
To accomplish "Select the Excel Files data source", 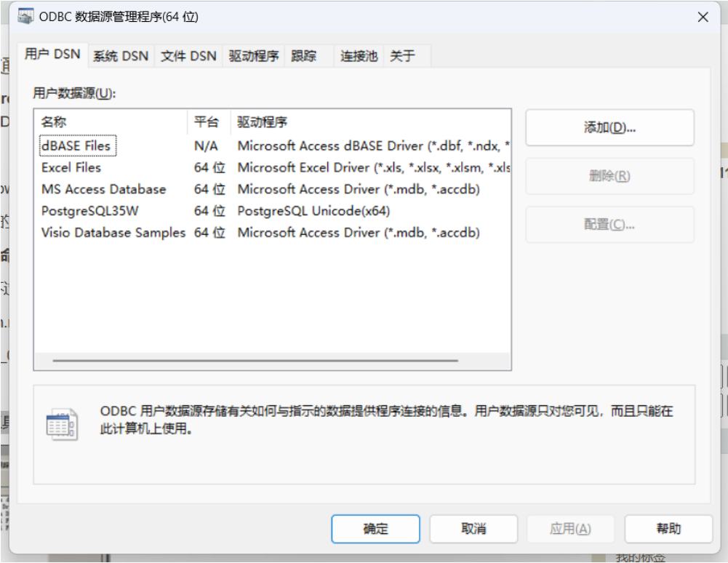I will click(x=71, y=168).
